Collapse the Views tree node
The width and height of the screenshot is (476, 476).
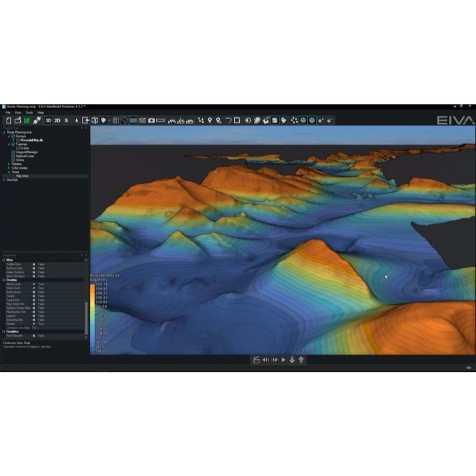(9, 172)
